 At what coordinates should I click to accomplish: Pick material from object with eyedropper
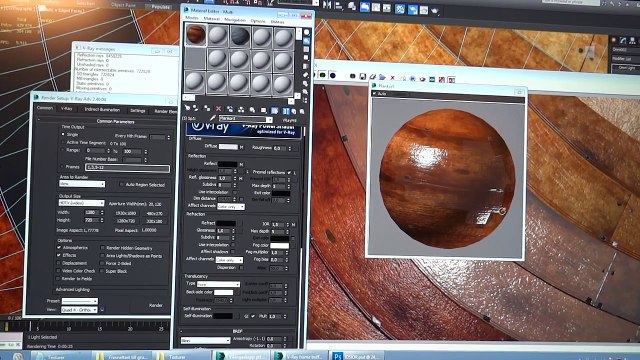coord(213,118)
